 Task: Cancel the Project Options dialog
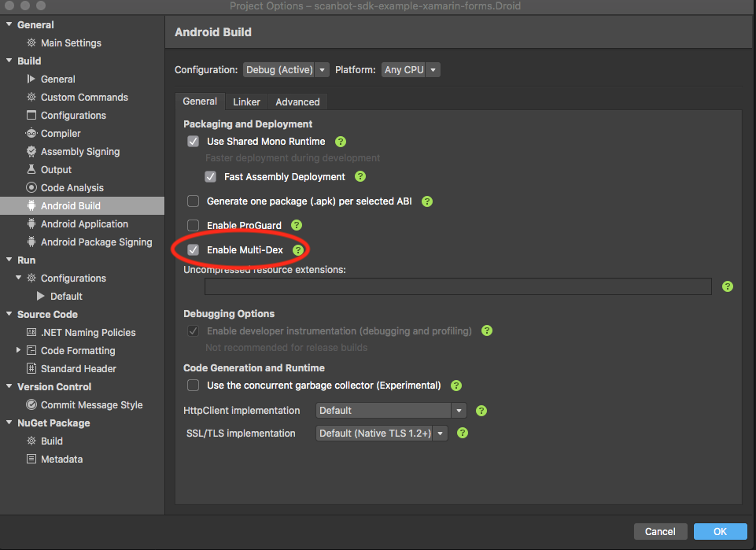[660, 531]
